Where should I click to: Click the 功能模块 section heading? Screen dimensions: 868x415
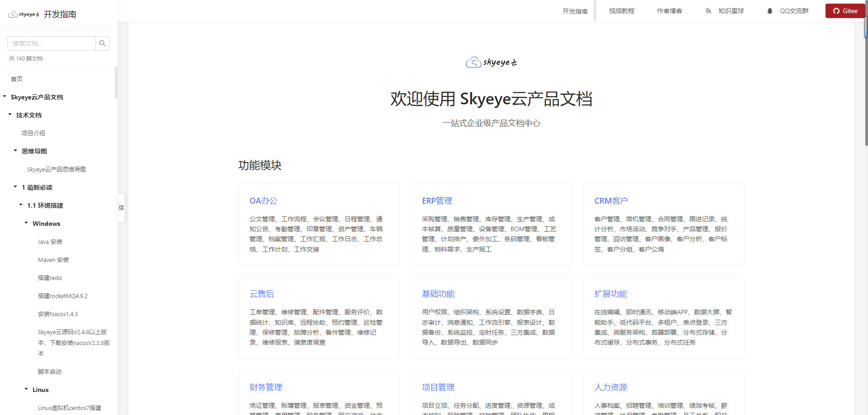click(x=260, y=165)
